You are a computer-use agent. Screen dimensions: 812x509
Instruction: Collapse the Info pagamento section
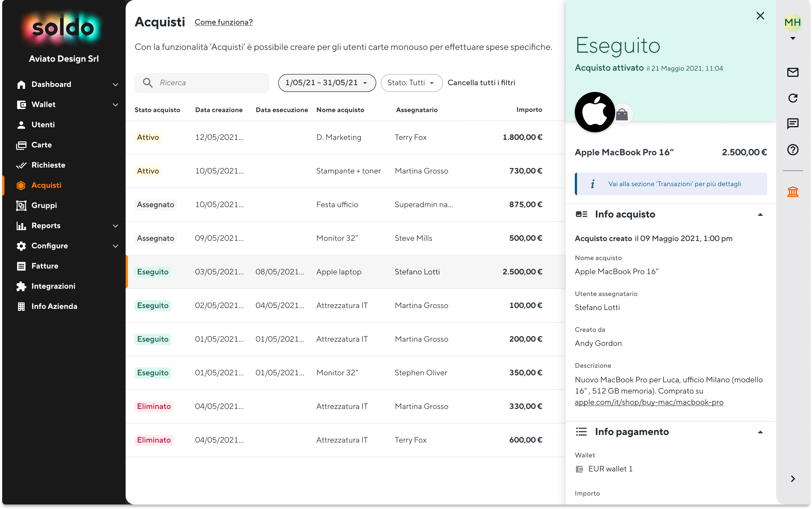[760, 432]
